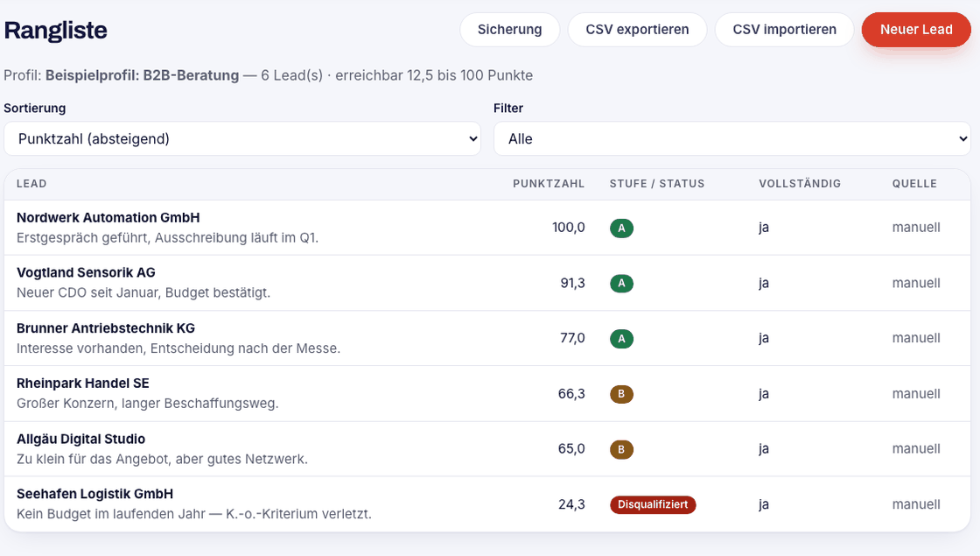Click the Disqualifiziert status badge
980x556 pixels.
(x=653, y=504)
